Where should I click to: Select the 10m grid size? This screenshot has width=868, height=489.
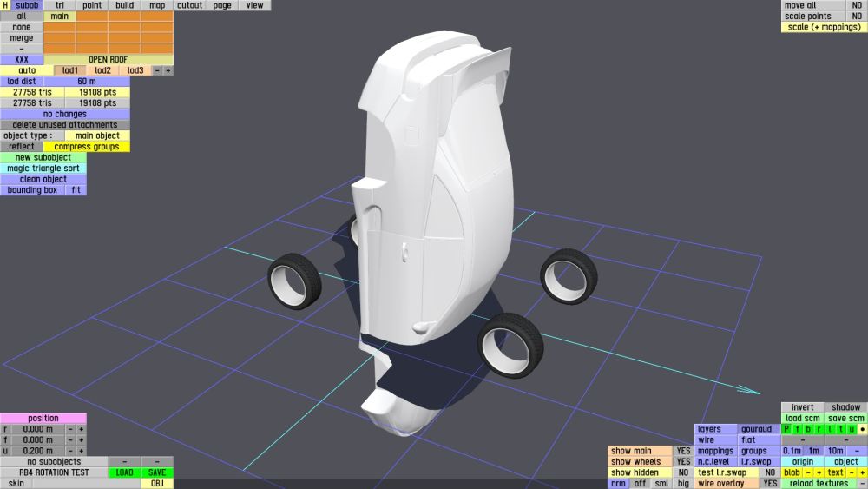835,451
